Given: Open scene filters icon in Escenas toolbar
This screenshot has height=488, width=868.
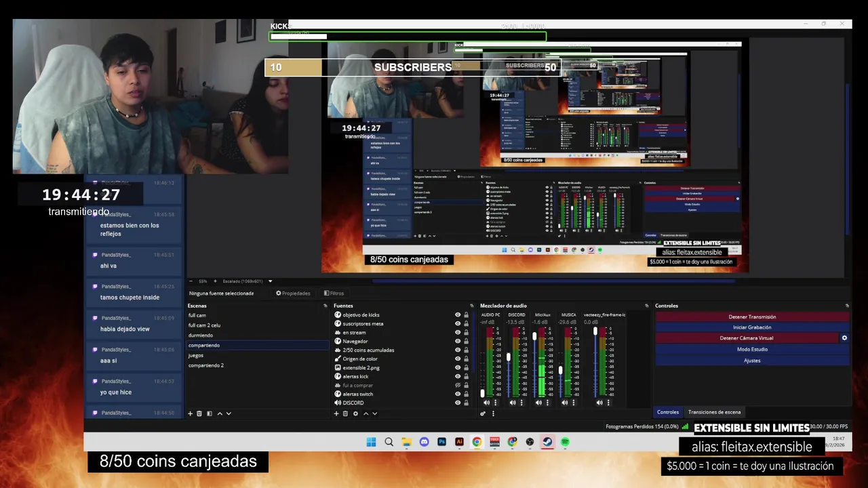Looking at the screenshot, I should [210, 413].
